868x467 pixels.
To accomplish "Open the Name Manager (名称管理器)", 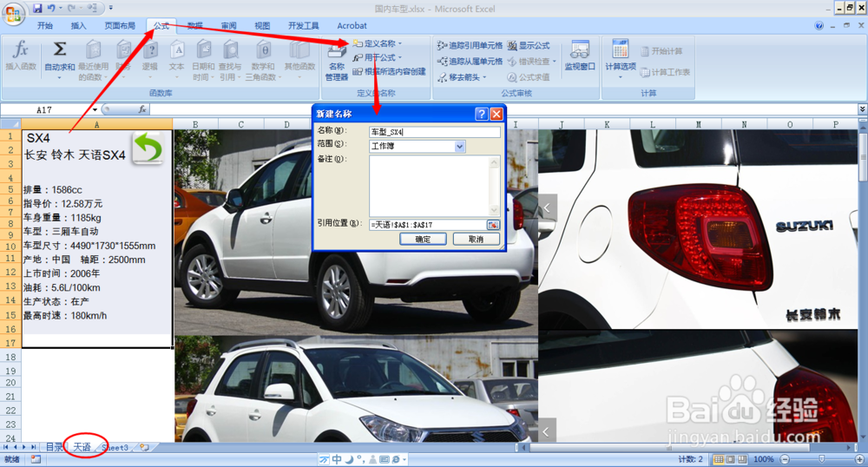I will [337, 62].
